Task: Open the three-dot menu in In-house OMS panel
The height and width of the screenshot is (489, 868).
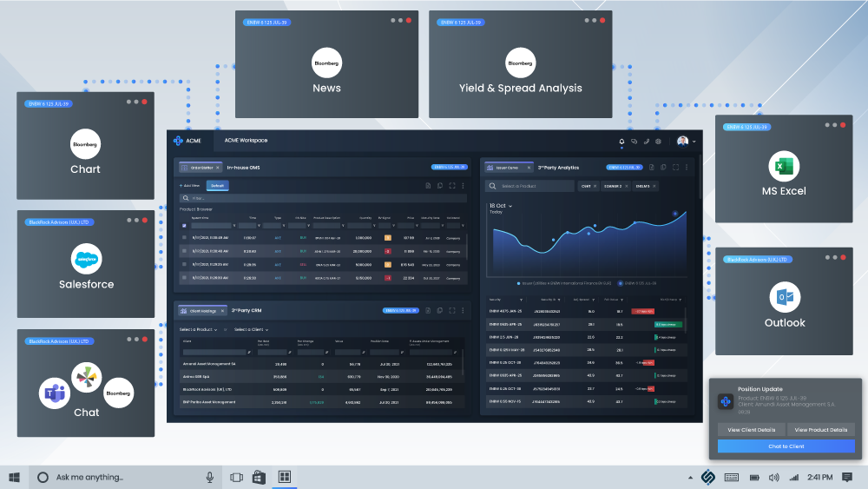Action: (x=464, y=186)
